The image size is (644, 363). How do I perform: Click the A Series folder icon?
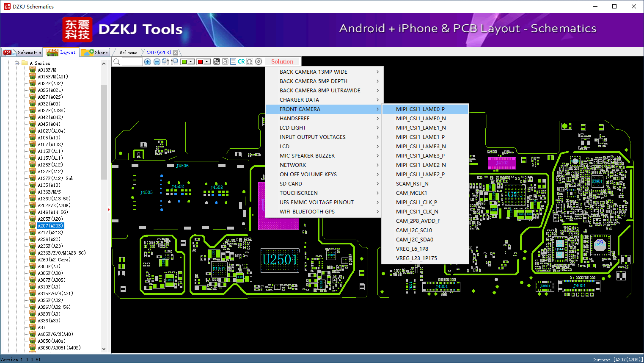point(25,63)
